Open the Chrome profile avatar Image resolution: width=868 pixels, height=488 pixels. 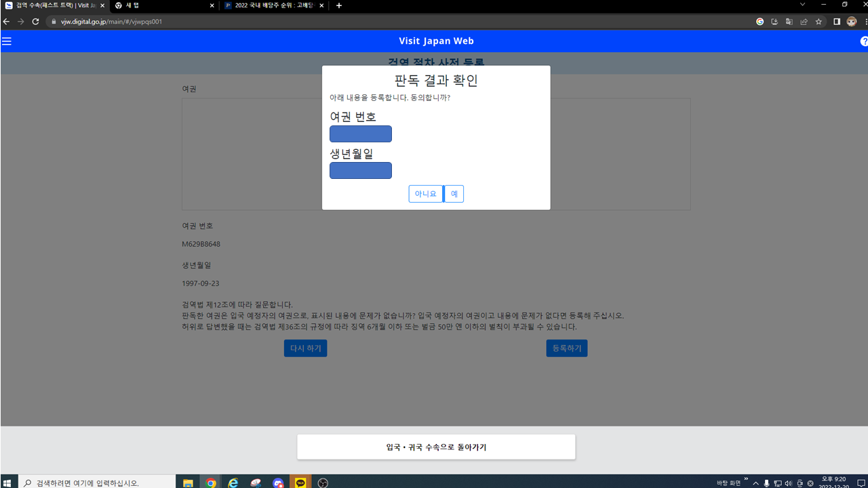(851, 22)
